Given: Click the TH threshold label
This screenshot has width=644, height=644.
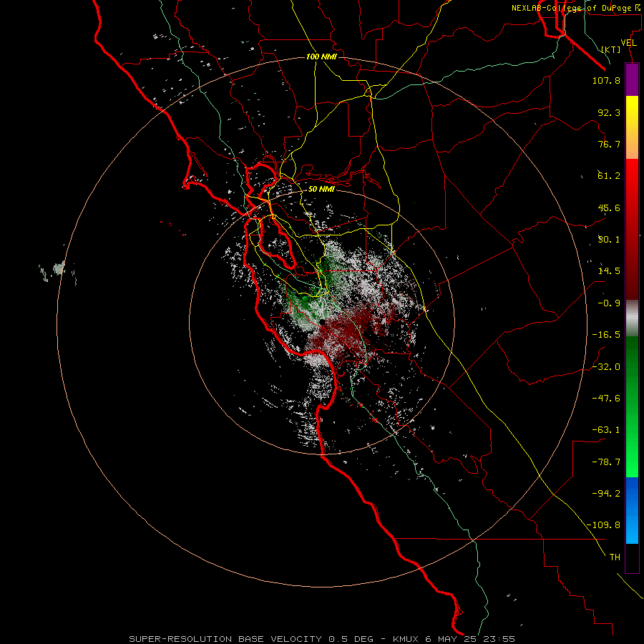Looking at the screenshot, I should (615, 557).
